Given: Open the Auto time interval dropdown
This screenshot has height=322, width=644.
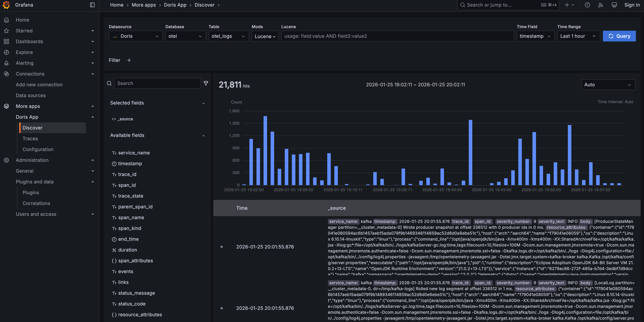Looking at the screenshot, I should click(x=608, y=85).
